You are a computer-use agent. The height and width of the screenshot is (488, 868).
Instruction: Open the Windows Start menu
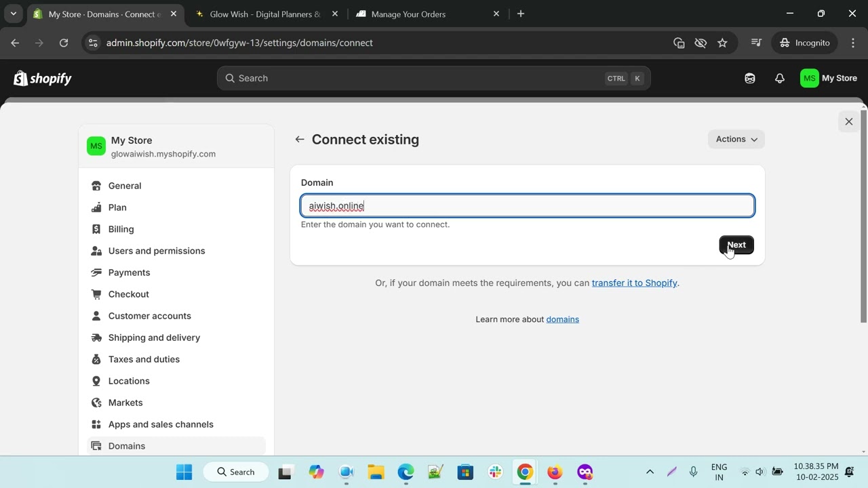[184, 472]
